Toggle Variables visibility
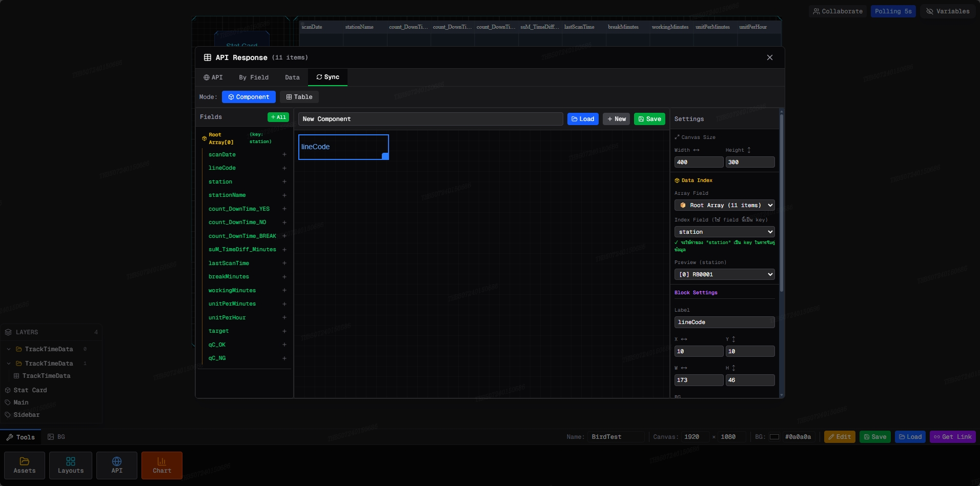This screenshot has height=486, width=980. click(x=948, y=11)
